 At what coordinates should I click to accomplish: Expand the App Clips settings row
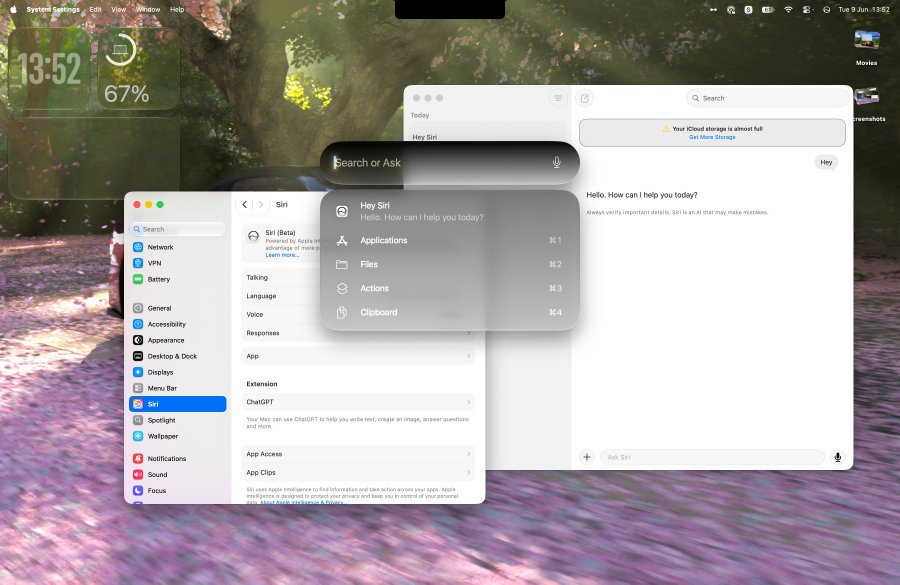point(359,472)
